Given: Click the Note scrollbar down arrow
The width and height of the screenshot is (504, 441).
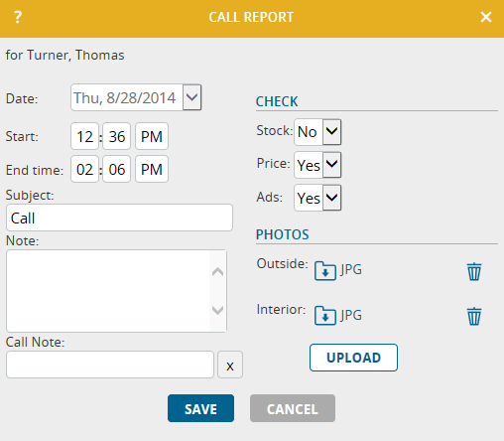Looking at the screenshot, I should coord(217,310).
